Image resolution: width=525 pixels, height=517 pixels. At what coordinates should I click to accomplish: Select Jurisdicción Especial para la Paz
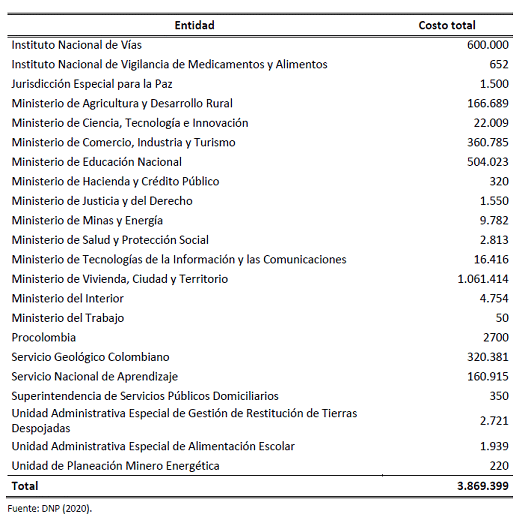pos(92,84)
